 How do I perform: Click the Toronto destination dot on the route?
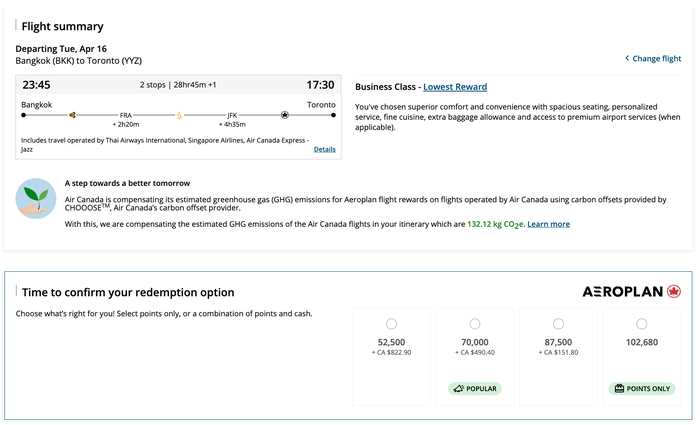point(333,115)
